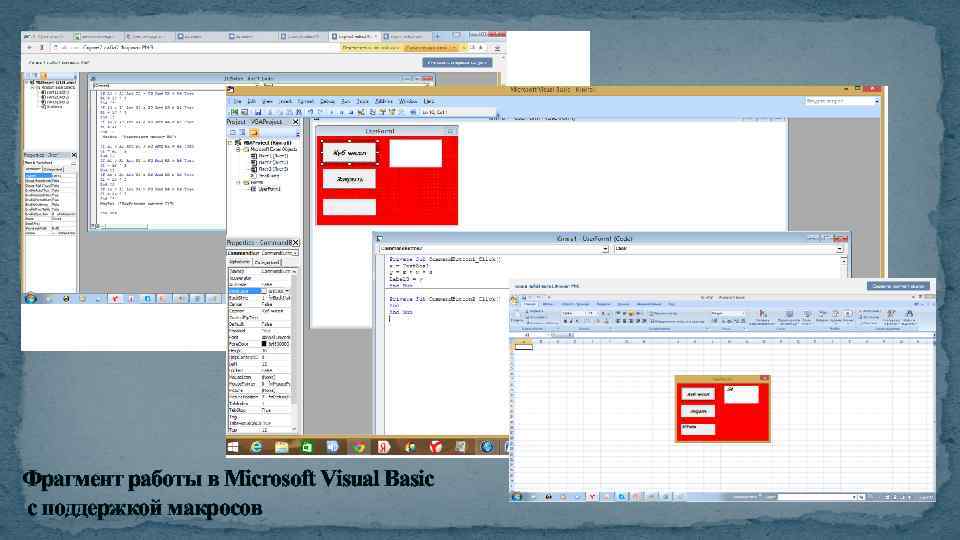Open dropdown of highlighted BackColor property value
This screenshot has width=960, height=540.
click(287, 291)
